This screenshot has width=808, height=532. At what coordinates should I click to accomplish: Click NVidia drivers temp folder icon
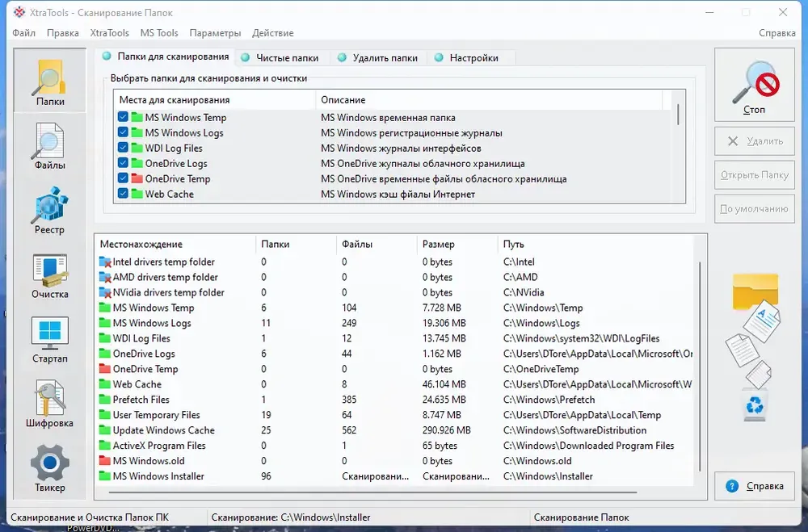point(105,292)
